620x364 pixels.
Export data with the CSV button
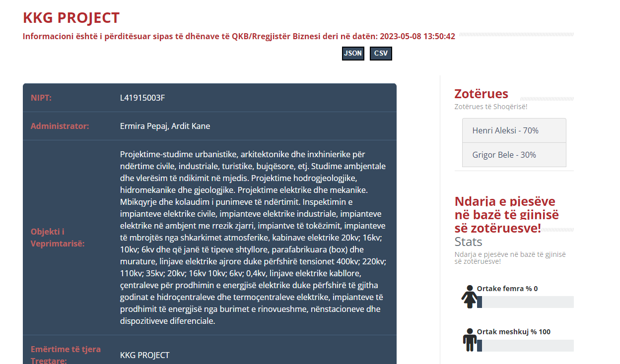point(381,54)
